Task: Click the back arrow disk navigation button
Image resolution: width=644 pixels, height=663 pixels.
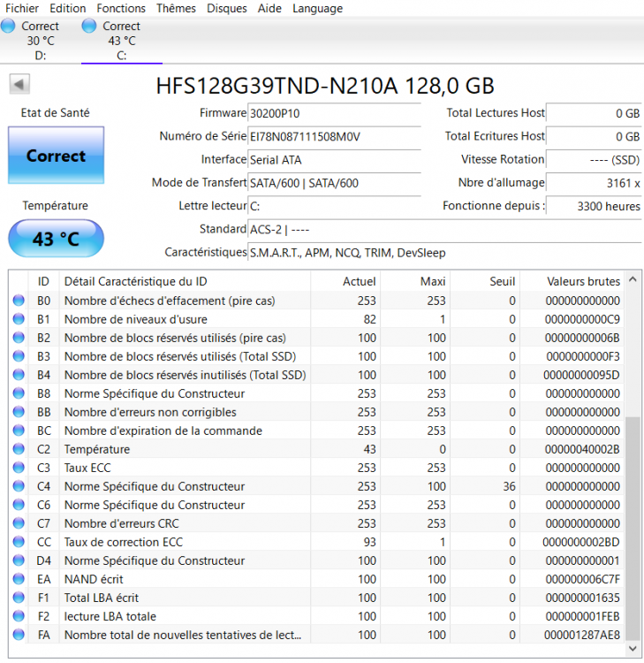Action: (x=19, y=85)
